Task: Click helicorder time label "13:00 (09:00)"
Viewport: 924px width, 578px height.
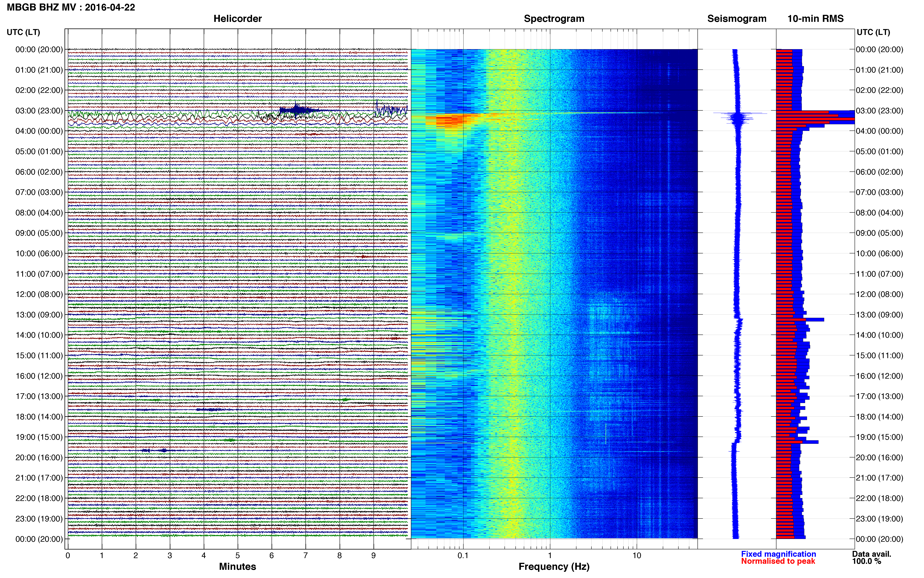Action: [x=39, y=315]
